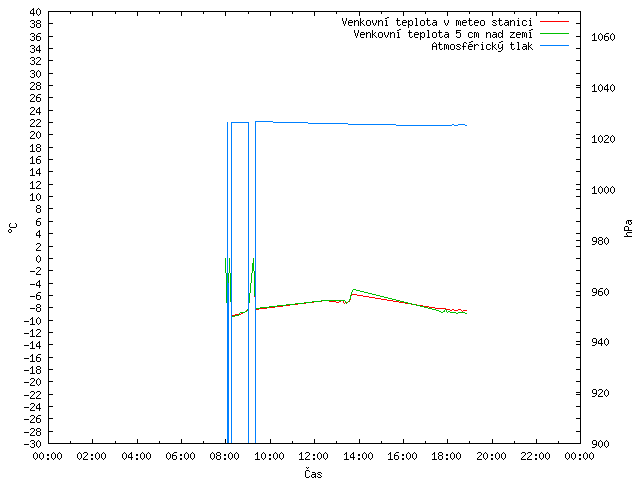Click x-axis label '14:00'
Screen dimensions: 640x480
pyautogui.click(x=358, y=456)
